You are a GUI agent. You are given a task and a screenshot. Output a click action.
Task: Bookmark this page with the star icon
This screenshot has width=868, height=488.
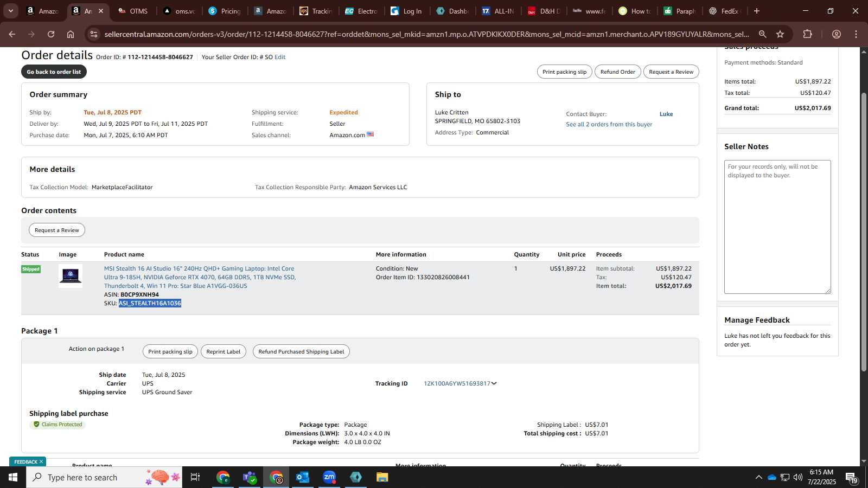[x=780, y=34]
